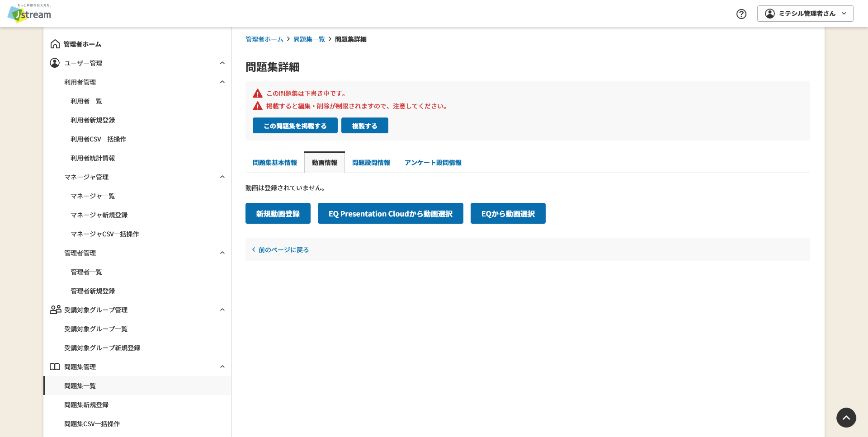The height and width of the screenshot is (437, 868).
Task: Go back via 前のページに戻る link
Action: pos(284,249)
